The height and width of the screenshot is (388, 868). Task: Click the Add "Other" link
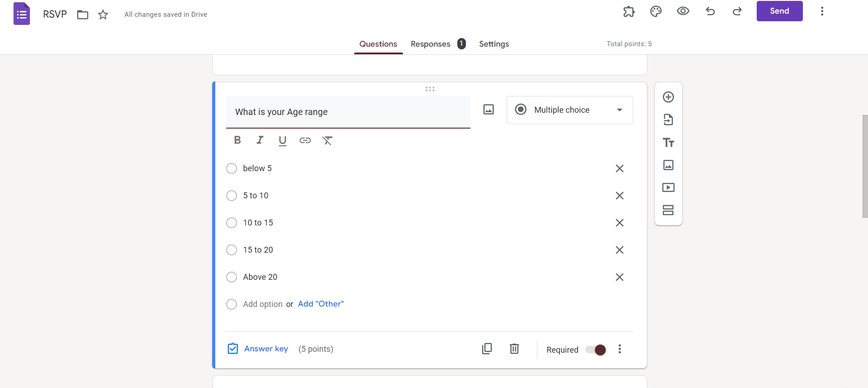point(321,304)
